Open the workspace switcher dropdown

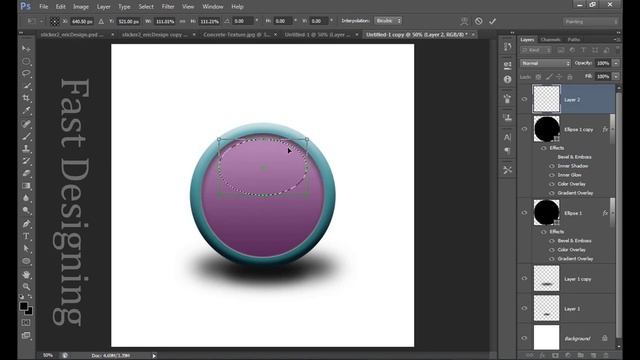click(591, 21)
